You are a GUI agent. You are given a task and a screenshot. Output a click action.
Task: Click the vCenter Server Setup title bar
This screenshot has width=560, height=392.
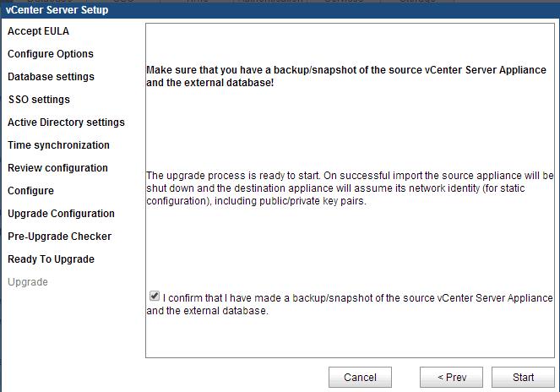click(x=280, y=9)
